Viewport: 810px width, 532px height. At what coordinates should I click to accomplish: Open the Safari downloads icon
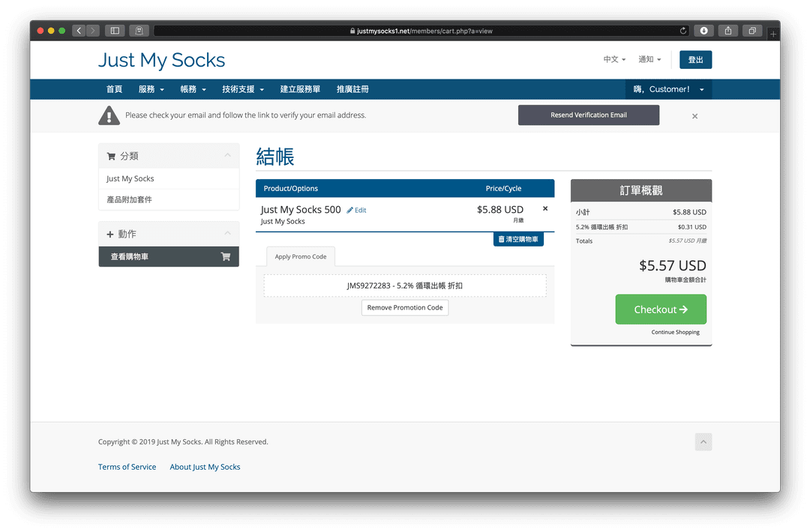click(x=703, y=31)
